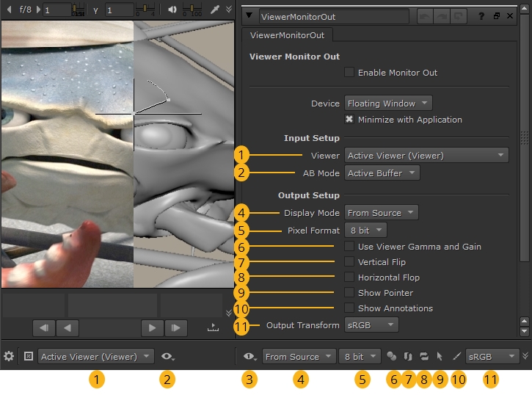Viewport: 532px width, 395px height.
Task: Uncheck Minimize with Application
Action: [x=349, y=120]
